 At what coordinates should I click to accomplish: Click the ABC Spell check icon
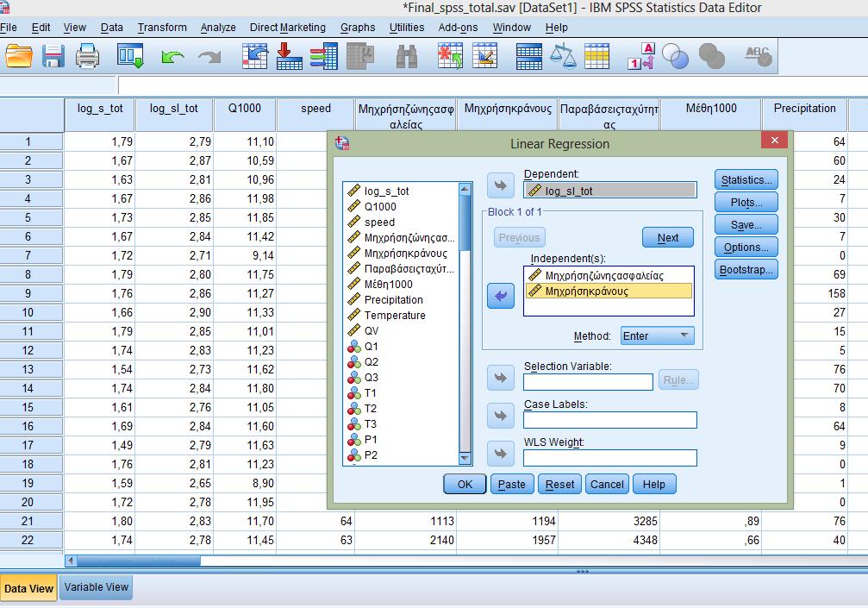pos(758,56)
